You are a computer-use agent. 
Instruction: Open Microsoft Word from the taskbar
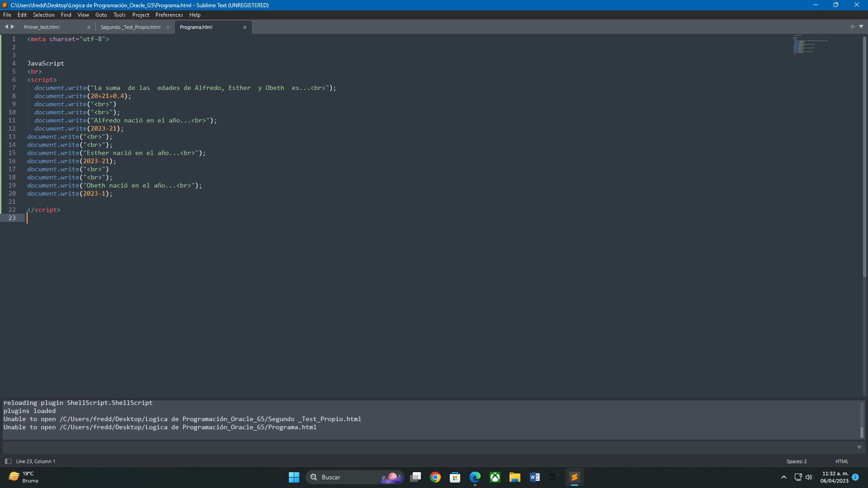[535, 477]
